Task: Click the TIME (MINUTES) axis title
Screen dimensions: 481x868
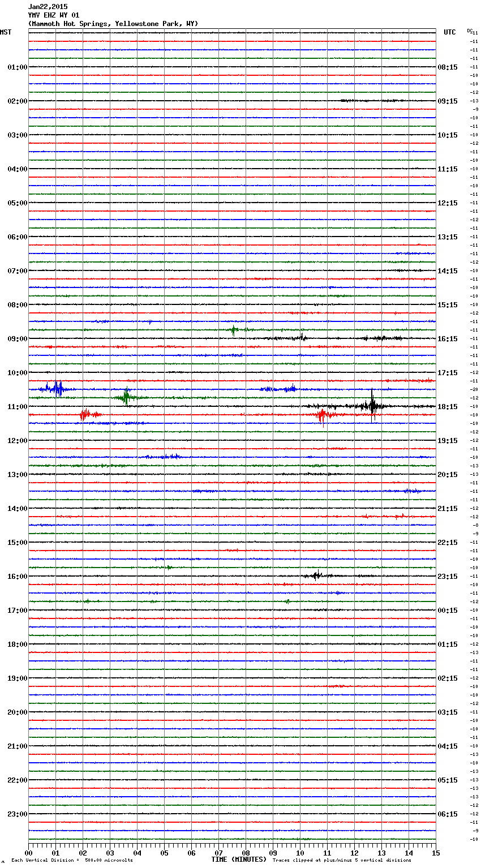Action: pyautogui.click(x=239, y=860)
